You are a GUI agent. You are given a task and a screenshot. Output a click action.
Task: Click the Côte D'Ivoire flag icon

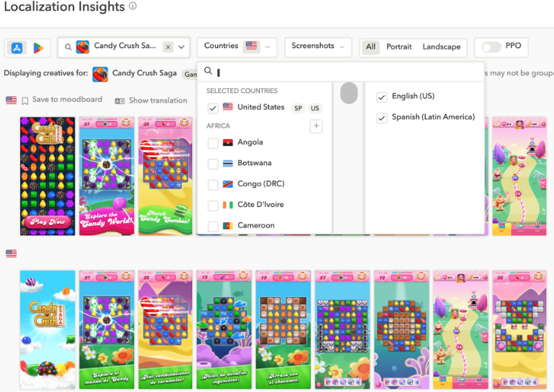click(228, 205)
